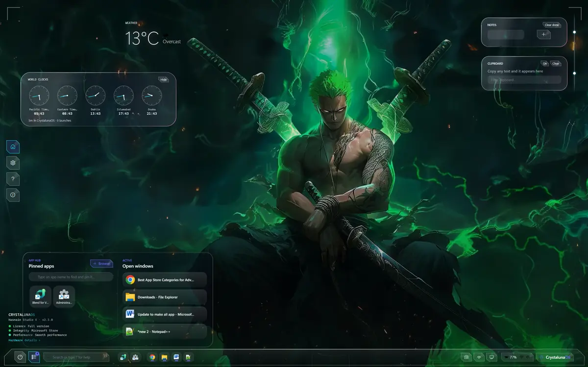Open the Help question mark icon
The height and width of the screenshot is (367, 588).
pos(13,179)
